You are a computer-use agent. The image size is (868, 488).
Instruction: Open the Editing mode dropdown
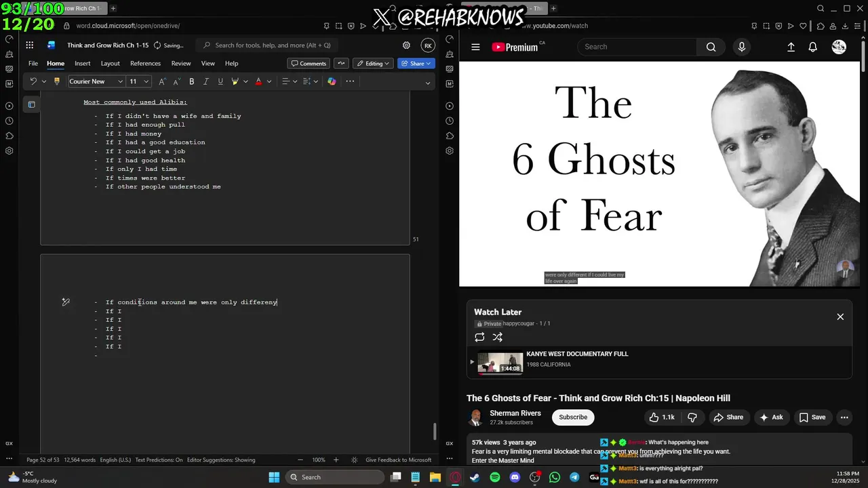click(x=373, y=64)
